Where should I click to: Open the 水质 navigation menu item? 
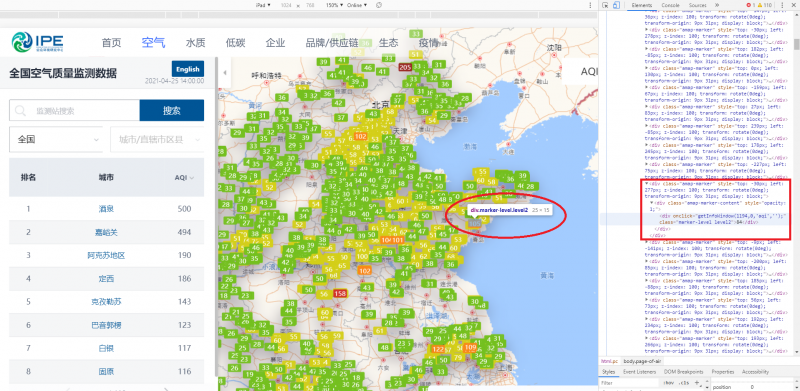coord(195,42)
